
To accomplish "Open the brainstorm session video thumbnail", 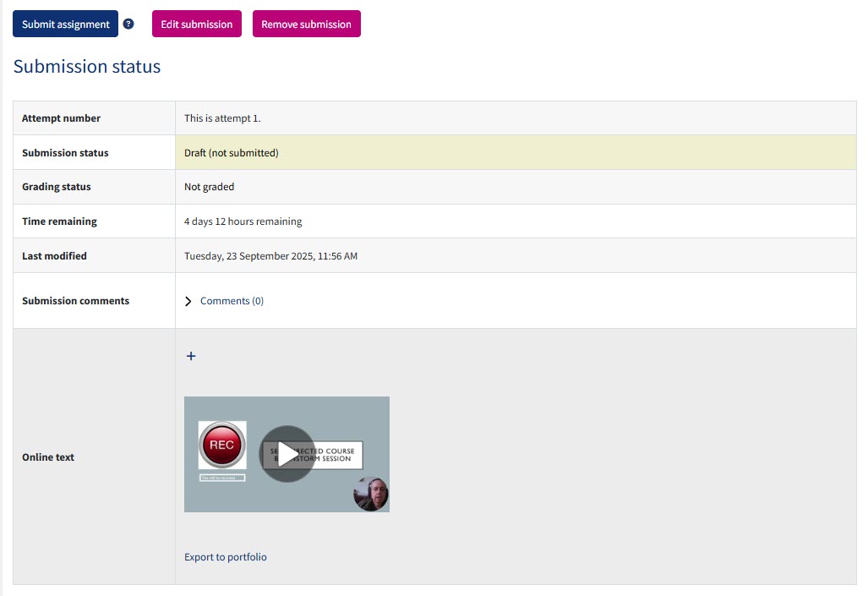I will pyautogui.click(x=287, y=454).
